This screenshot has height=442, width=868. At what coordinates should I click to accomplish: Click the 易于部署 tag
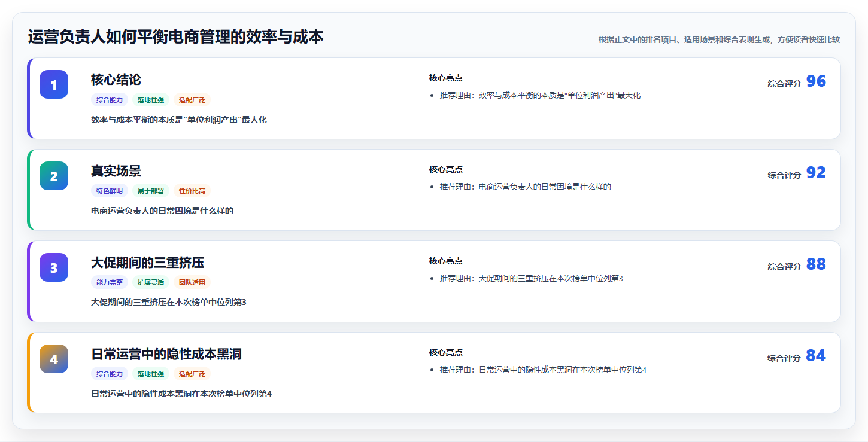(151, 191)
